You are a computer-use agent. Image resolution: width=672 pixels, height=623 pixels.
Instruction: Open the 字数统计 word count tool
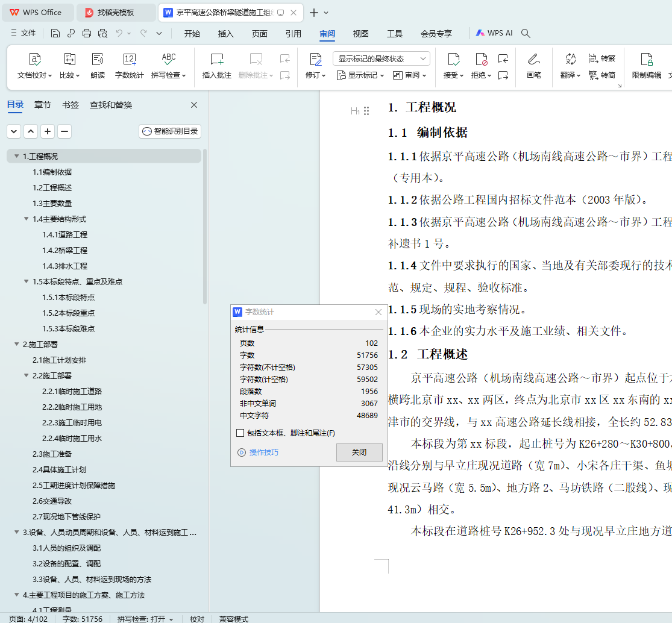point(130,66)
